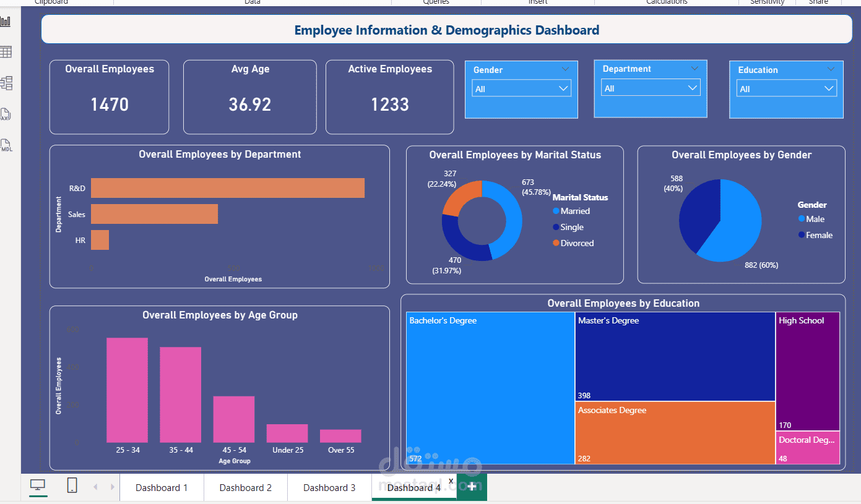Open the Model view icon
Image resolution: width=861 pixels, height=504 pixels.
(6, 83)
